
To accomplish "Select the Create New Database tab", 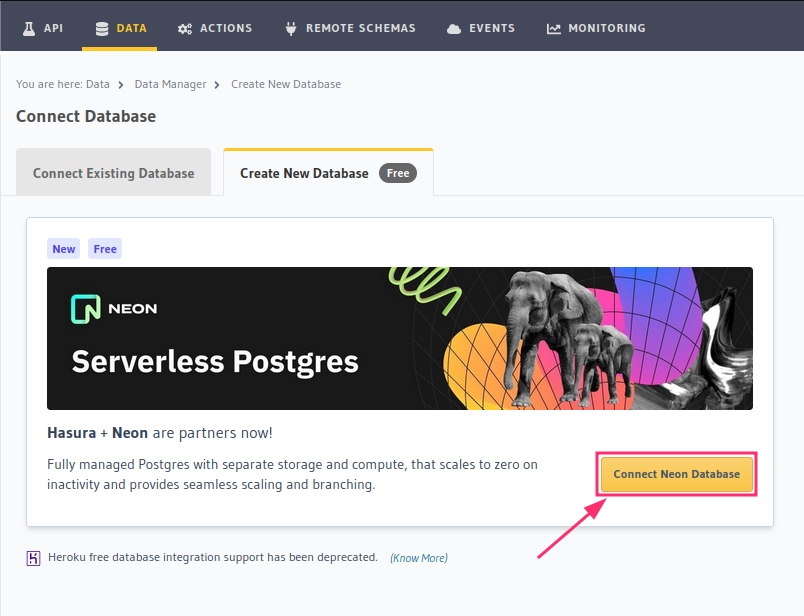I will pyautogui.click(x=303, y=172).
